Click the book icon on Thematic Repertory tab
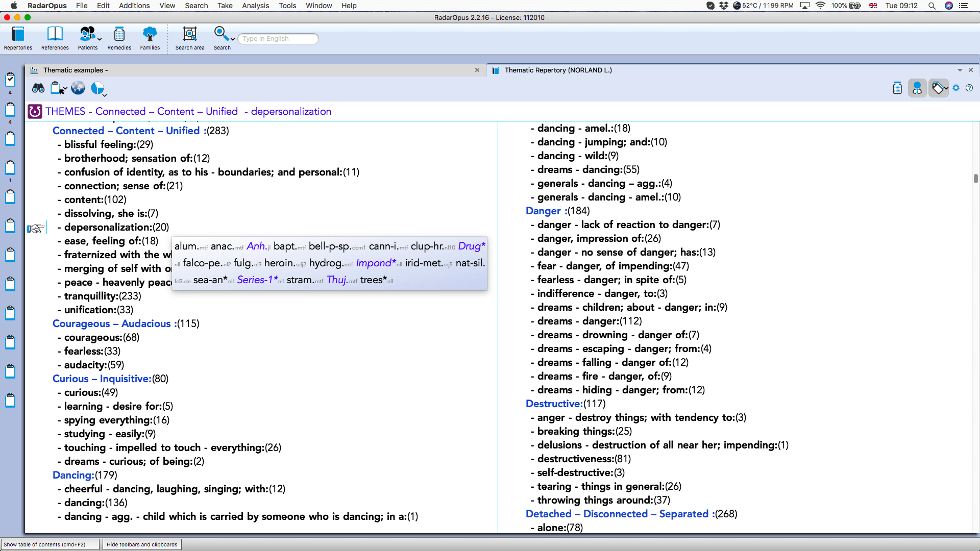The image size is (980, 551). pyautogui.click(x=496, y=70)
